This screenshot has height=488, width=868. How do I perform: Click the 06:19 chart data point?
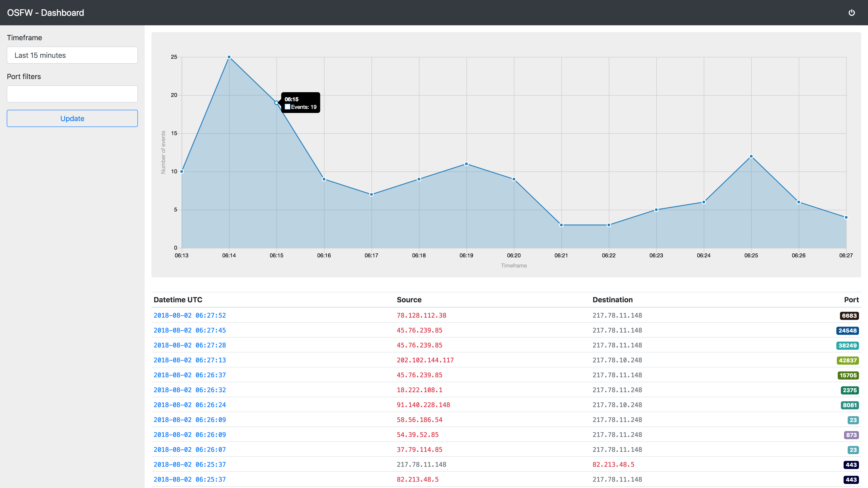click(x=466, y=164)
